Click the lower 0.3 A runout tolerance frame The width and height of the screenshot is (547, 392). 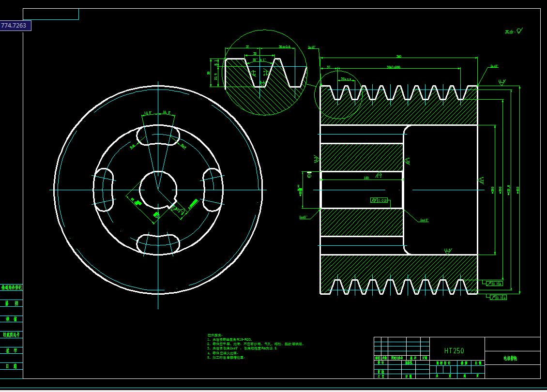coord(498,298)
